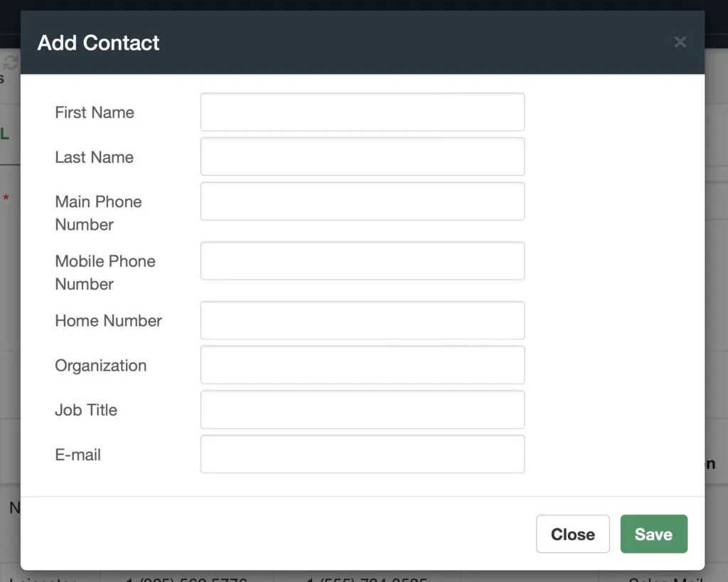Click the E-mail label text

78,454
